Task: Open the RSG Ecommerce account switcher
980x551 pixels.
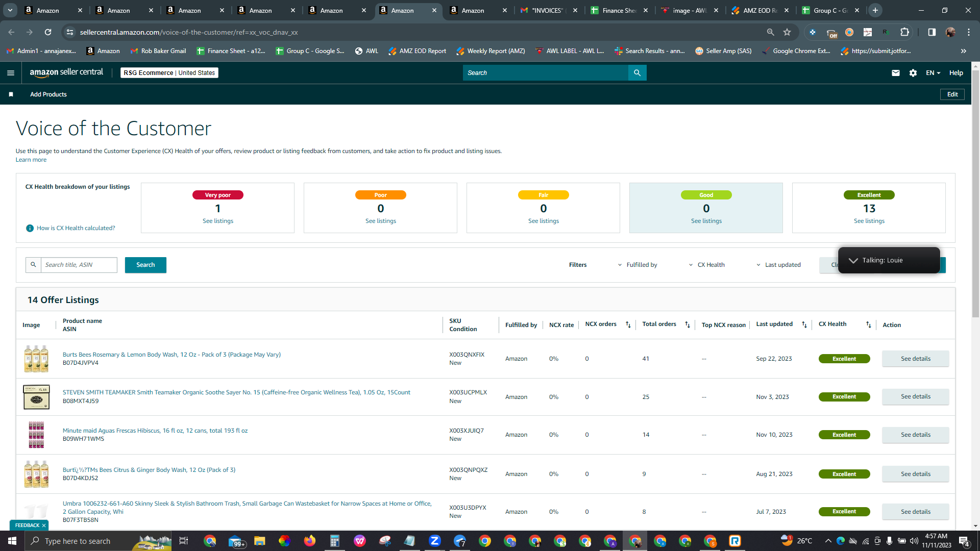Action: pos(169,73)
